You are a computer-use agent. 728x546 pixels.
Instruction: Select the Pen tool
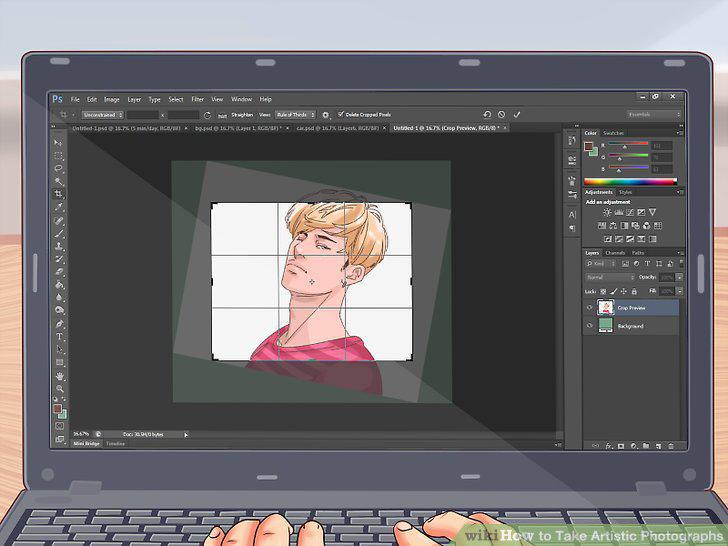59,323
